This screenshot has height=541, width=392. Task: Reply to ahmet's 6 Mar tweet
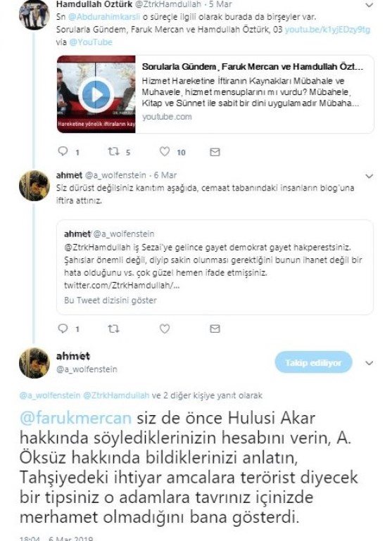(63, 328)
